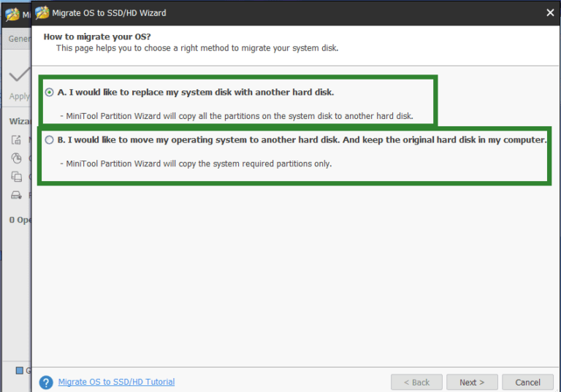The image size is (561, 392).
Task: Select option A replace system disk radio button
Action: point(50,92)
